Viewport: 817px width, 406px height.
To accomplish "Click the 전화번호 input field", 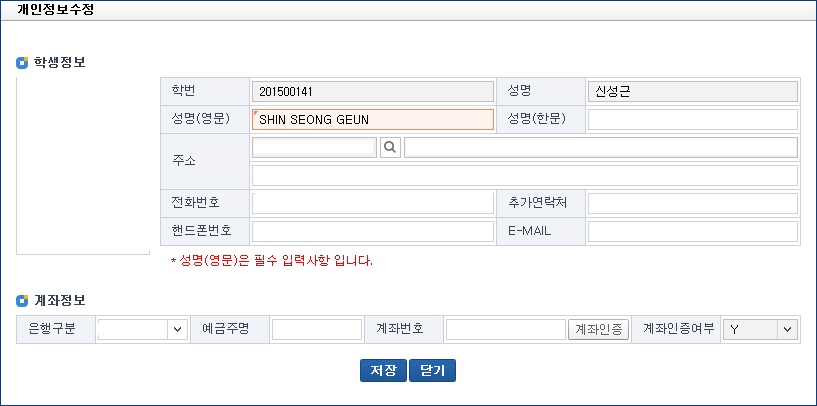I will coord(373,204).
